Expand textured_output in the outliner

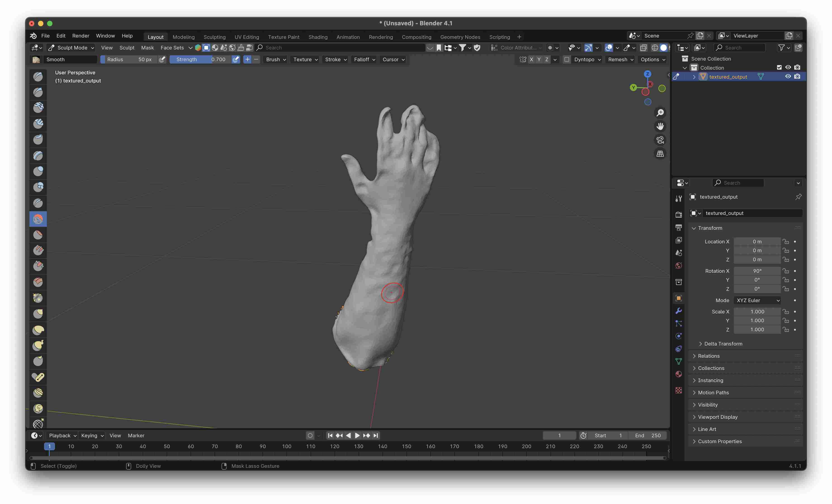pyautogui.click(x=694, y=77)
